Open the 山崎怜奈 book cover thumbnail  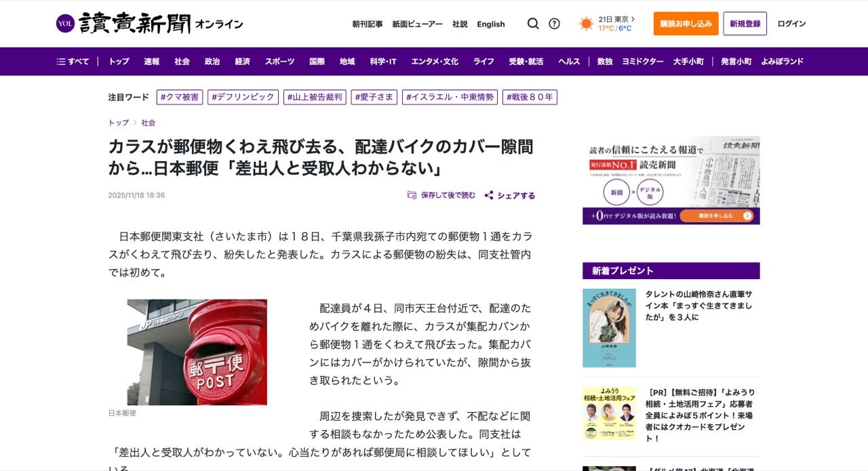pos(609,328)
